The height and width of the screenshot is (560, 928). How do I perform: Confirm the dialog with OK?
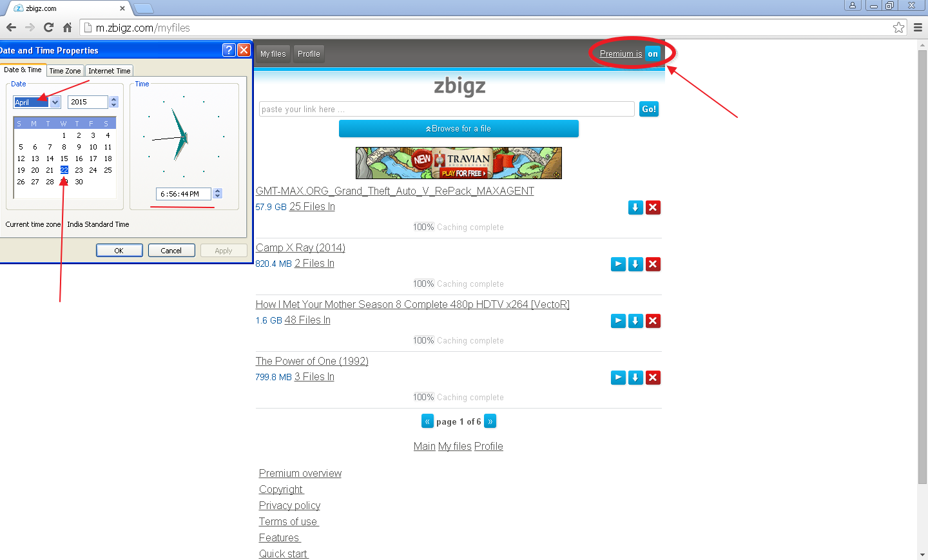point(119,251)
